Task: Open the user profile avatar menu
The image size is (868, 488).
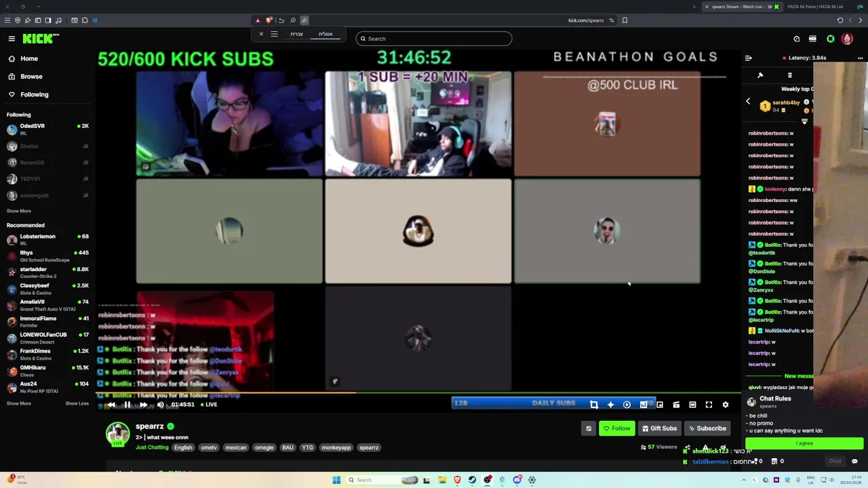Action: click(x=847, y=39)
